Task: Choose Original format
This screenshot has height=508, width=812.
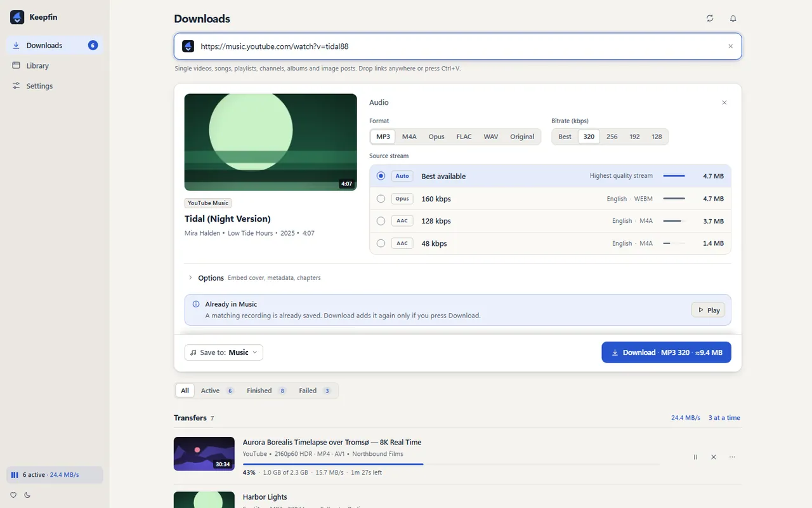Action: pyautogui.click(x=522, y=137)
